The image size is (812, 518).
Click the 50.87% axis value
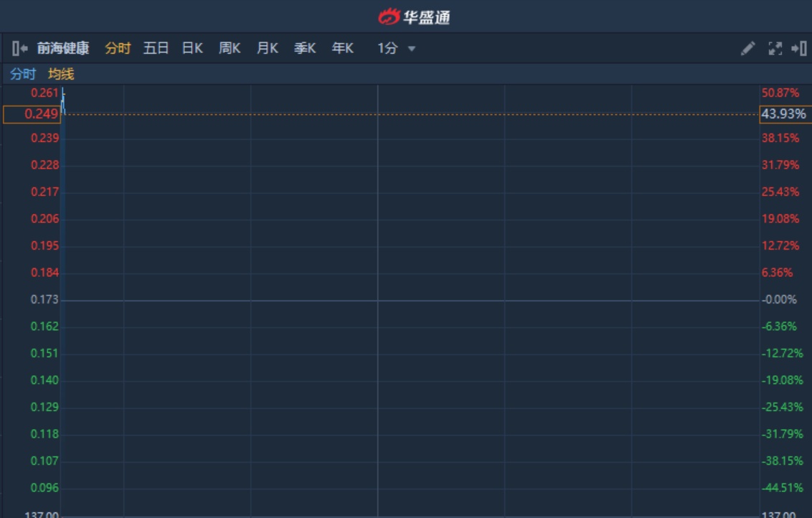coord(780,93)
